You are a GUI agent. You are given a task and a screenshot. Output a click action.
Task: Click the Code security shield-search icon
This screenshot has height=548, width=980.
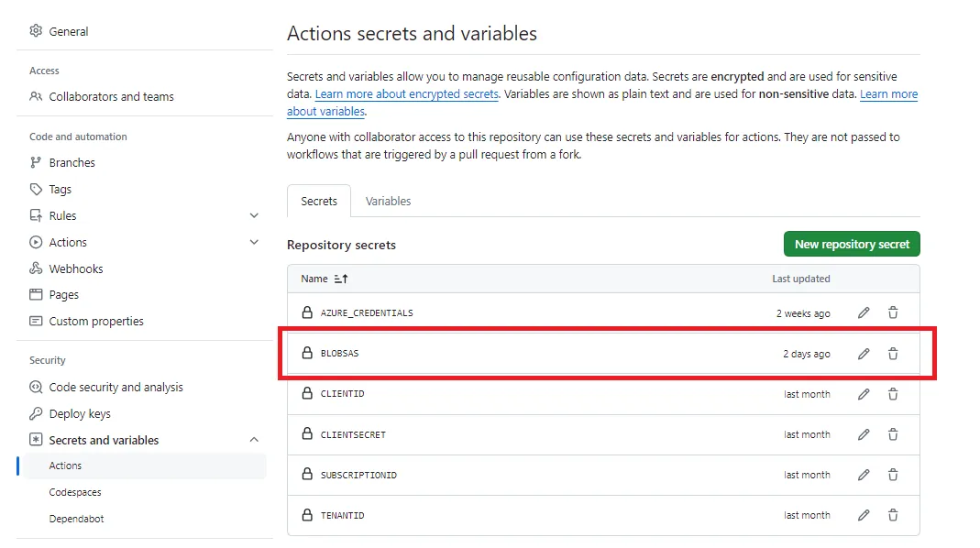pos(36,387)
